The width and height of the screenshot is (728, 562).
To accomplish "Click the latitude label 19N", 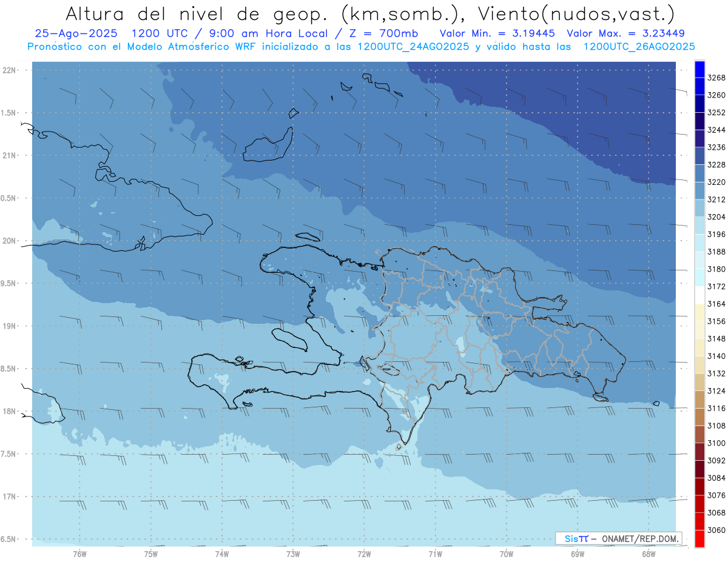I will (10, 326).
